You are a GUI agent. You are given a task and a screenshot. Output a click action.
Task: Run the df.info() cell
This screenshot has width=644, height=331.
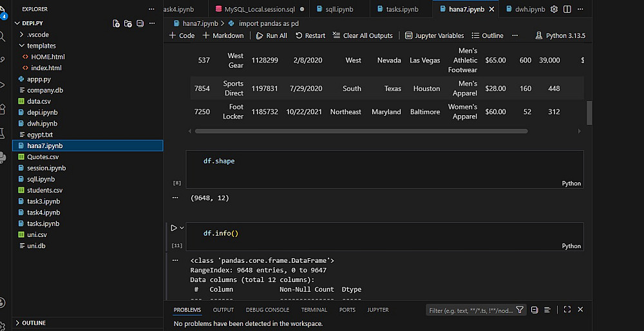click(x=173, y=227)
